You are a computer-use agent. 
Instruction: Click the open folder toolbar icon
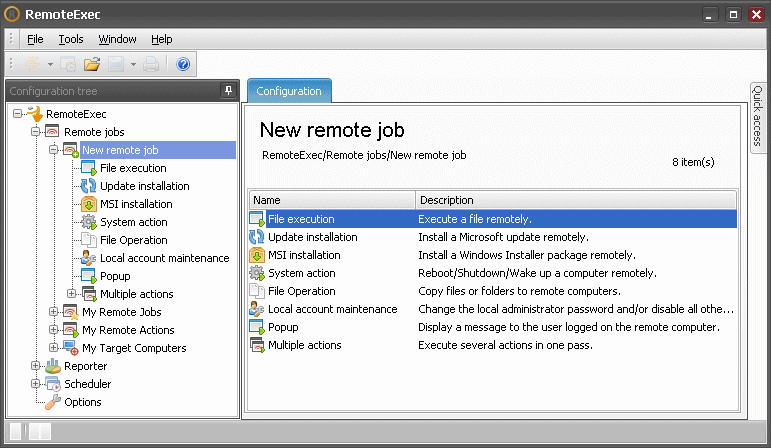91,64
